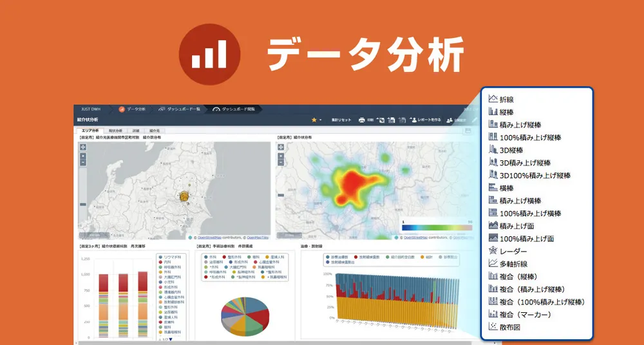Toggle リウマチ科 series in bar chart legend
This screenshot has width=644, height=345.
[168, 257]
